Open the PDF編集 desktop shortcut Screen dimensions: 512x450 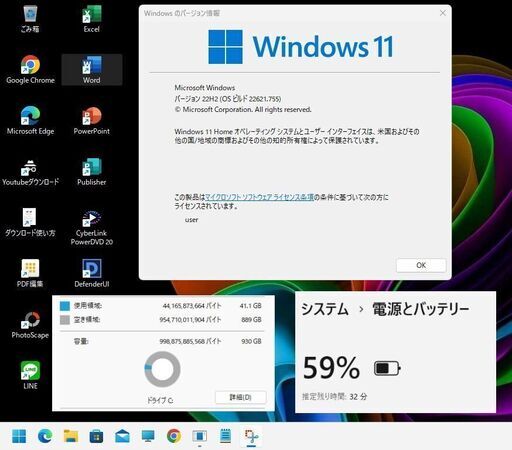tap(30, 273)
